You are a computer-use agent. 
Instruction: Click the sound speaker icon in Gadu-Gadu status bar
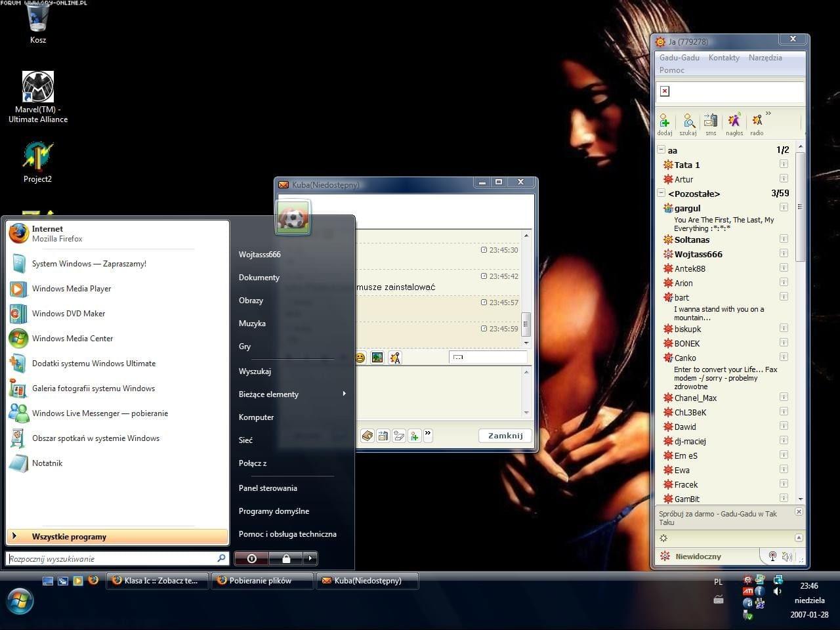click(787, 556)
